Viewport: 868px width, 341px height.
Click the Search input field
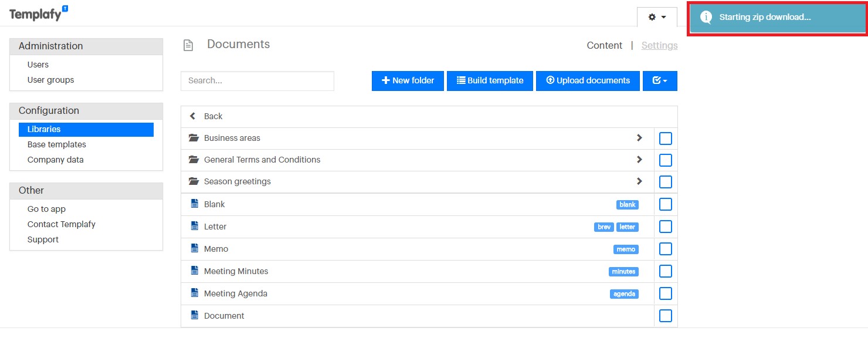click(x=257, y=81)
